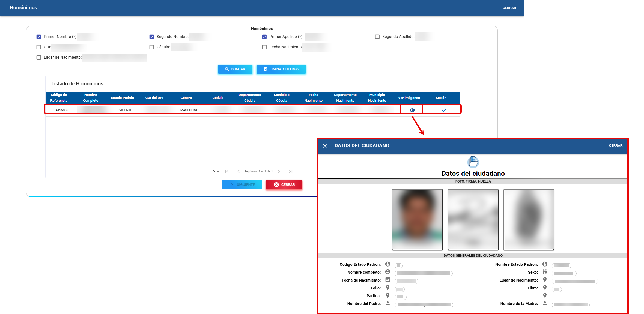This screenshot has width=644, height=314.
Task: Click the document icon above Datos del ciudadano
Action: [473, 162]
